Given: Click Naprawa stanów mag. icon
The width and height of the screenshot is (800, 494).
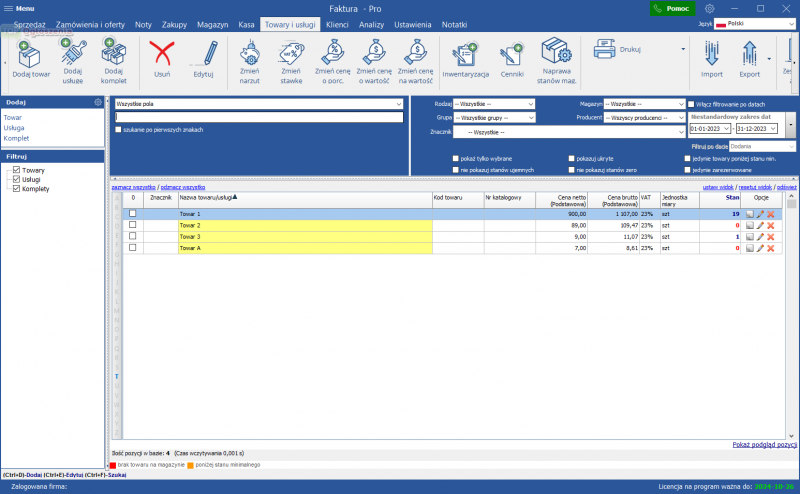Looking at the screenshot, I should (x=555, y=52).
